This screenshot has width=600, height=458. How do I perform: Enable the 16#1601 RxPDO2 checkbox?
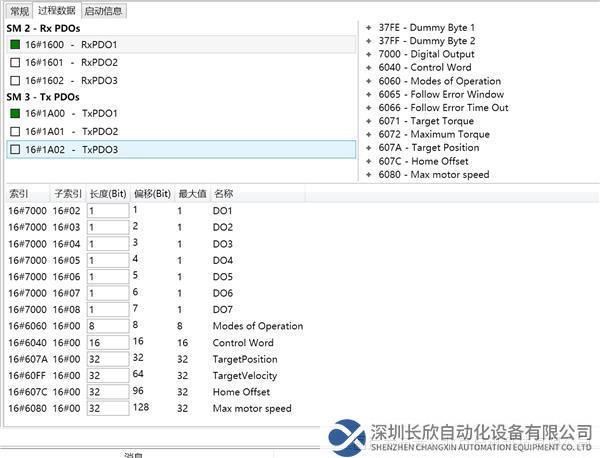click(14, 62)
